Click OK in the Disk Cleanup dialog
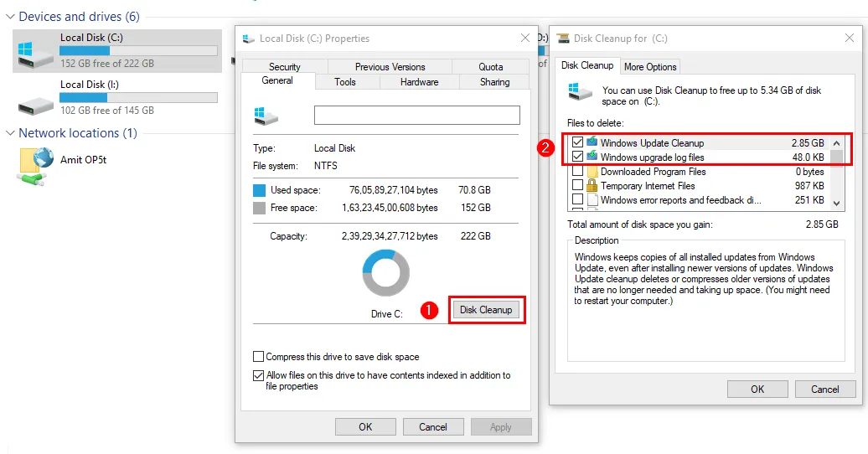Screen dimensions: 868x454 point(757,390)
